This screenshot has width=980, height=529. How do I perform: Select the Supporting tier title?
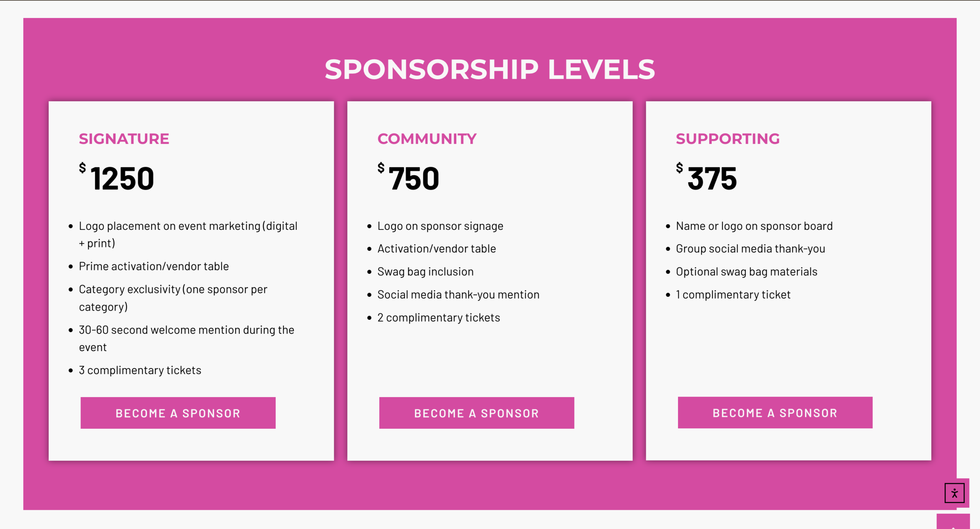(x=727, y=139)
